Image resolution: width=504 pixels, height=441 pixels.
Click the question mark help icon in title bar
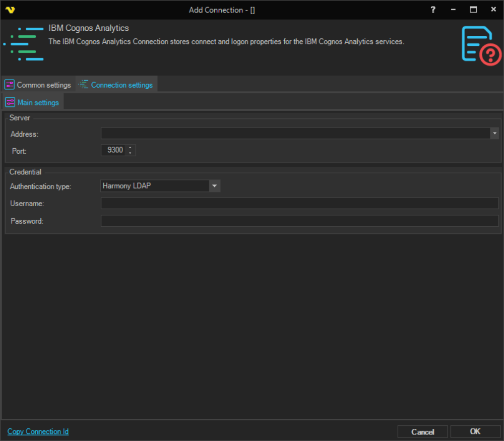point(432,10)
